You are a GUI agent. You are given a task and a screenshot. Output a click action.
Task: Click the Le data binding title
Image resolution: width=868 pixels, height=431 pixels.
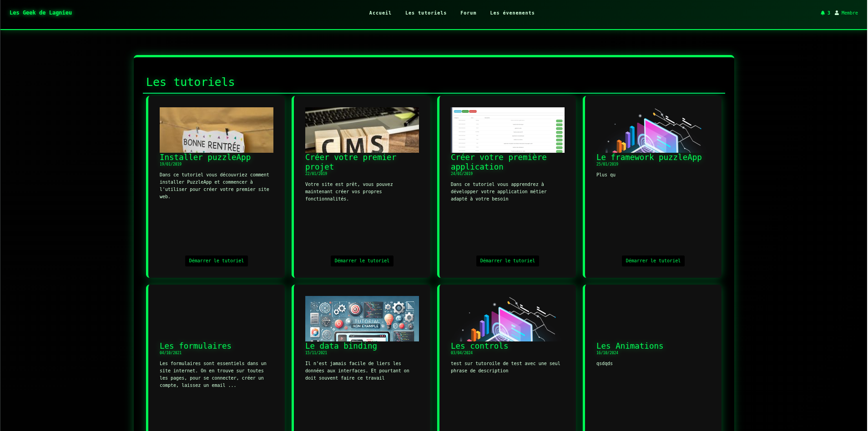click(x=341, y=346)
